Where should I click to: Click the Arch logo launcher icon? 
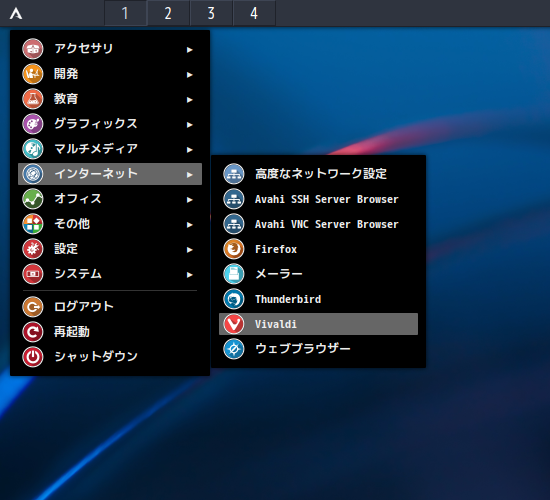coord(16,14)
